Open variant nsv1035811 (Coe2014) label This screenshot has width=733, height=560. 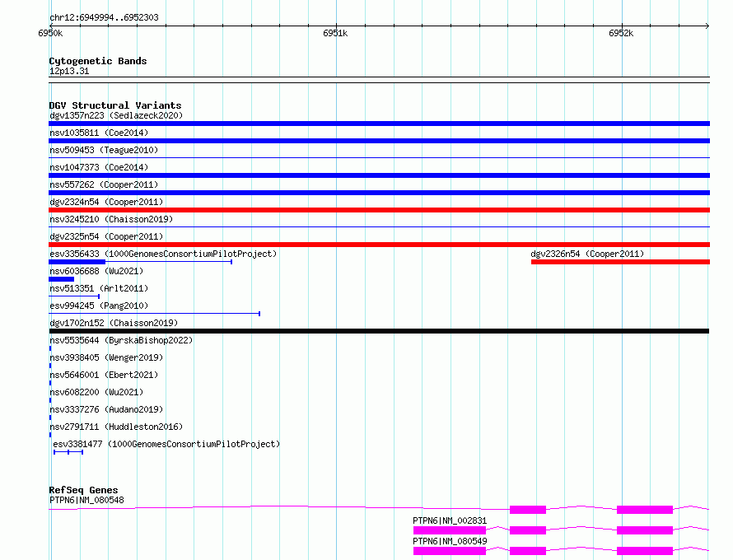(99, 133)
